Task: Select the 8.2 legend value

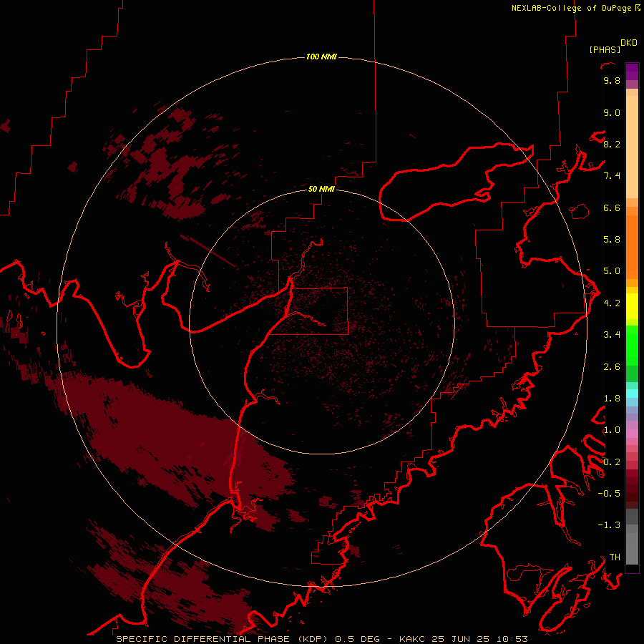Action: point(612,144)
